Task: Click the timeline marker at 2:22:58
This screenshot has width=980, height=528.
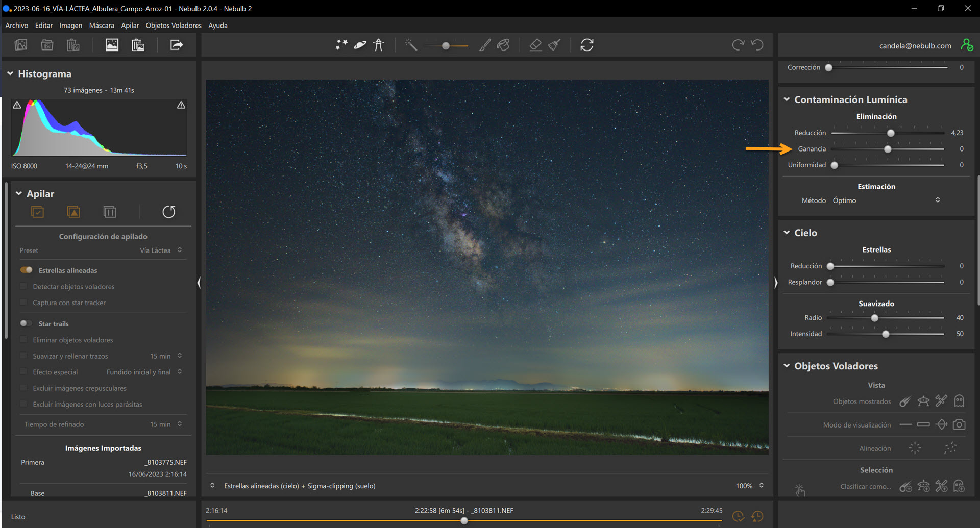Action: coord(464,521)
